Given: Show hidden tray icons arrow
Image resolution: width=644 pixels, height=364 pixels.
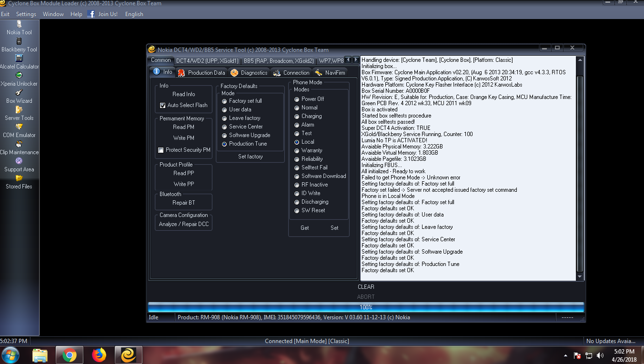Looking at the screenshot, I should tap(565, 355).
